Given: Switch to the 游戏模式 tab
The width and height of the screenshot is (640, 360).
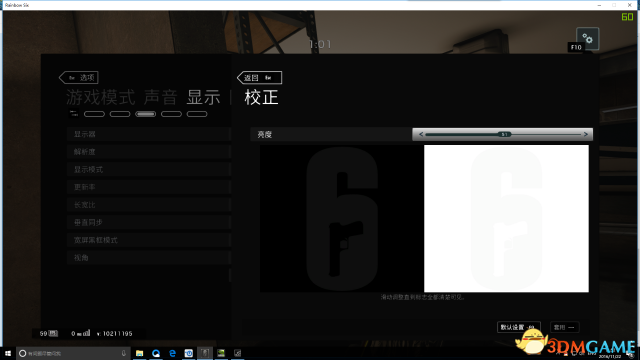Looking at the screenshot, I should 100,98.
